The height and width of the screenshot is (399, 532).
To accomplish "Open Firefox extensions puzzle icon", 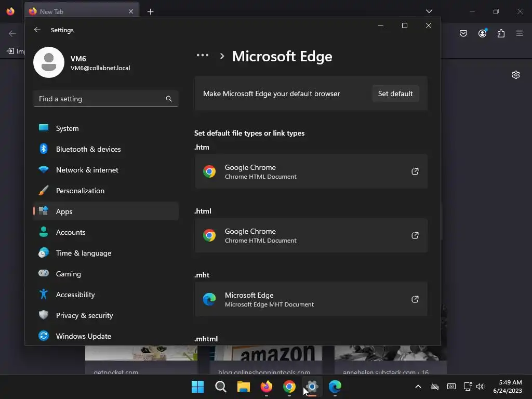I will (x=501, y=33).
